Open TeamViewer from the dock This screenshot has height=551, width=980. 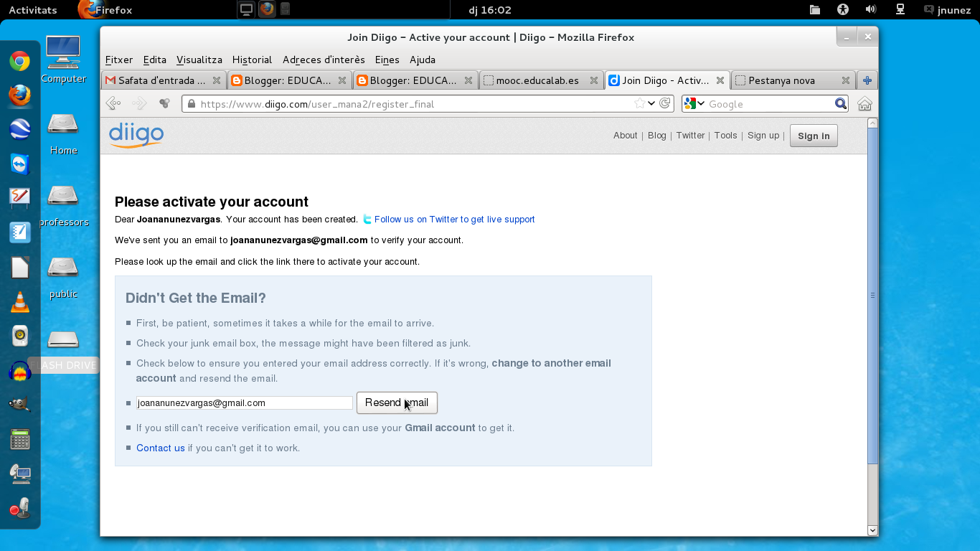pos(19,164)
